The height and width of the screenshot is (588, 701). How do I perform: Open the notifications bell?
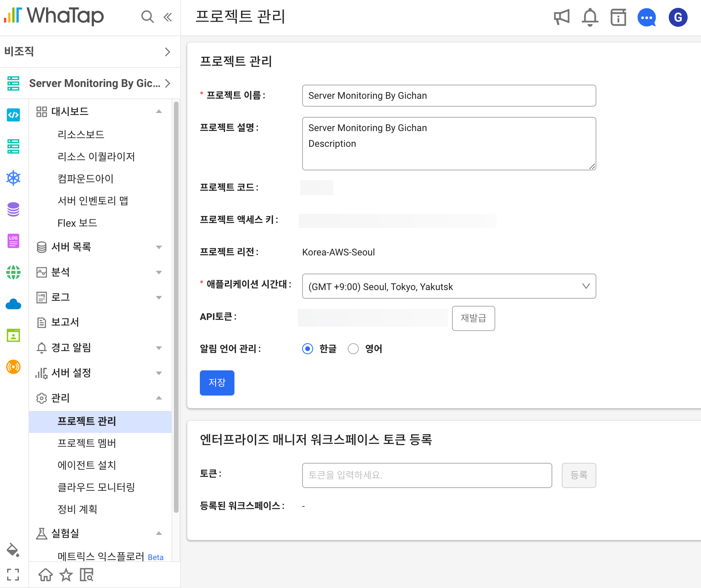click(x=590, y=17)
